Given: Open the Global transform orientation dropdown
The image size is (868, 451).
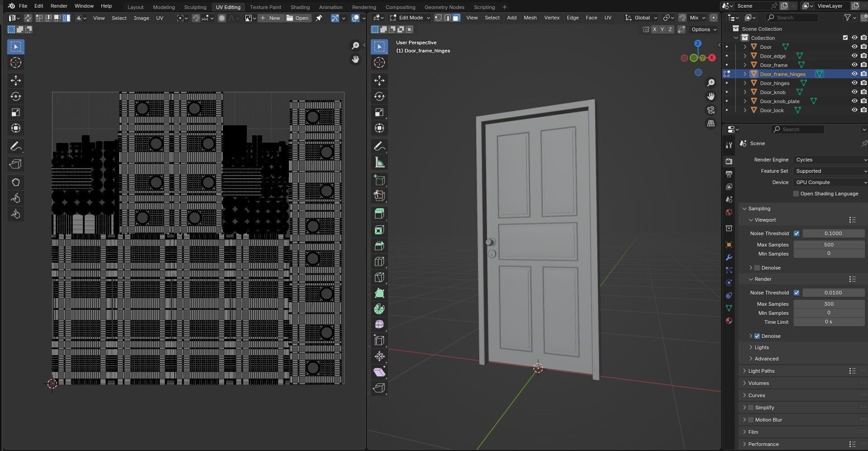Looking at the screenshot, I should coord(641,18).
